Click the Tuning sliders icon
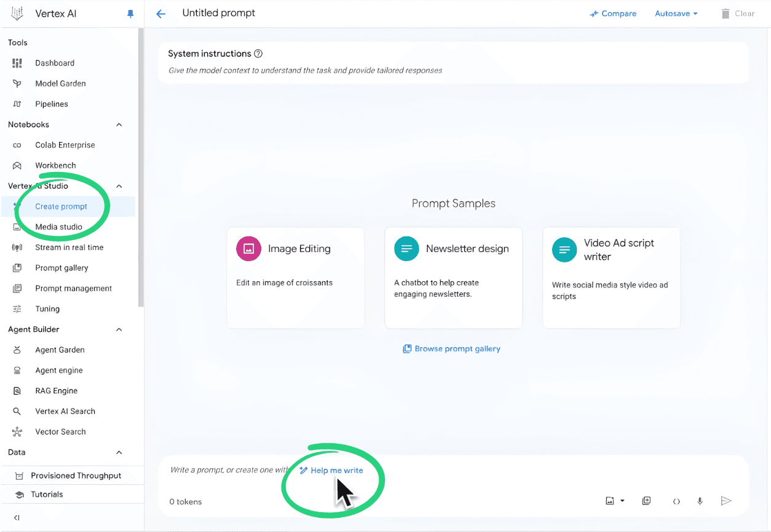Screen dimensions: 771x532 [x=17, y=309]
